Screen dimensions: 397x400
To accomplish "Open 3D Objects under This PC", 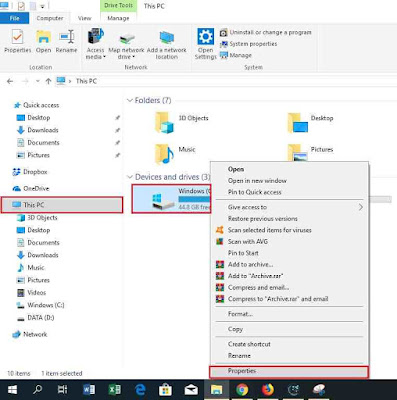I will [37, 218].
